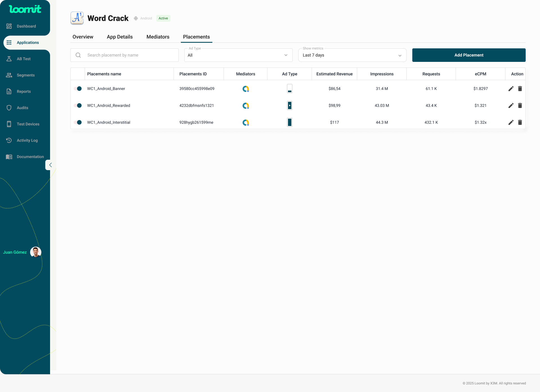
Task: Click the Impressions column header
Action: click(382, 74)
